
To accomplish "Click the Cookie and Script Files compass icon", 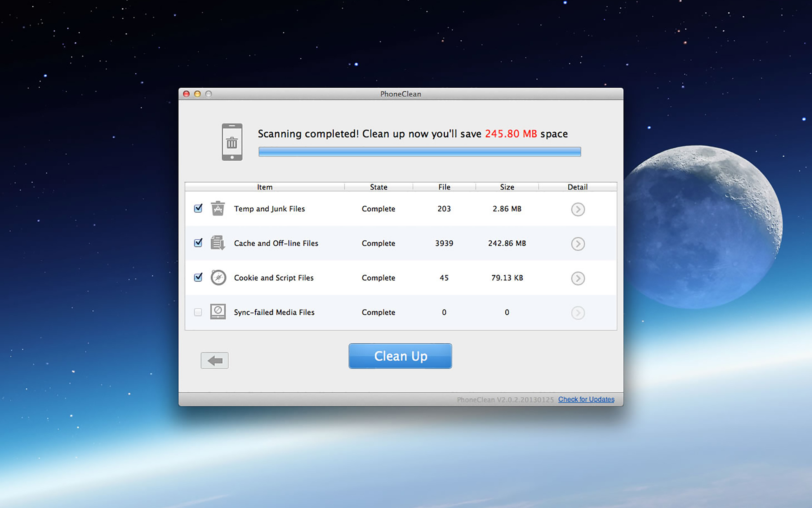I will pyautogui.click(x=218, y=277).
